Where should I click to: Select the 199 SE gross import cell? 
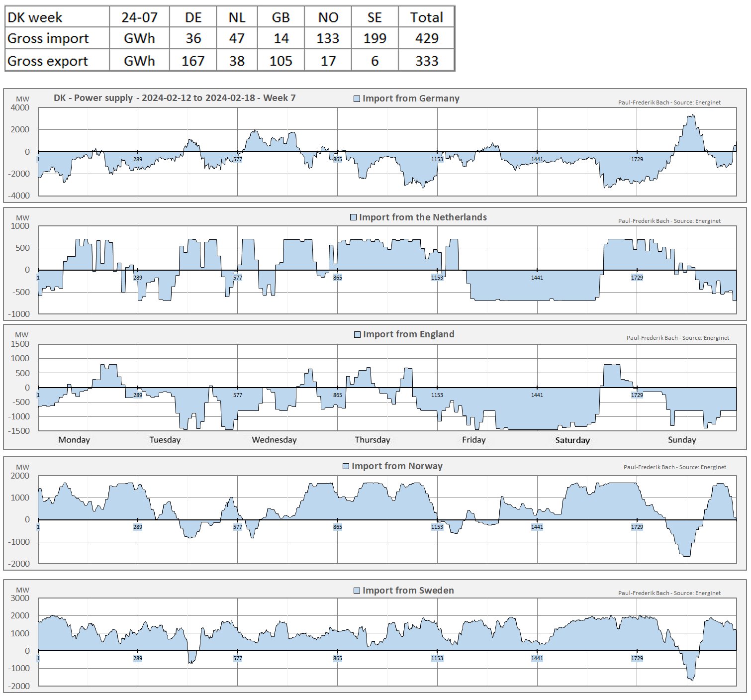click(x=375, y=39)
